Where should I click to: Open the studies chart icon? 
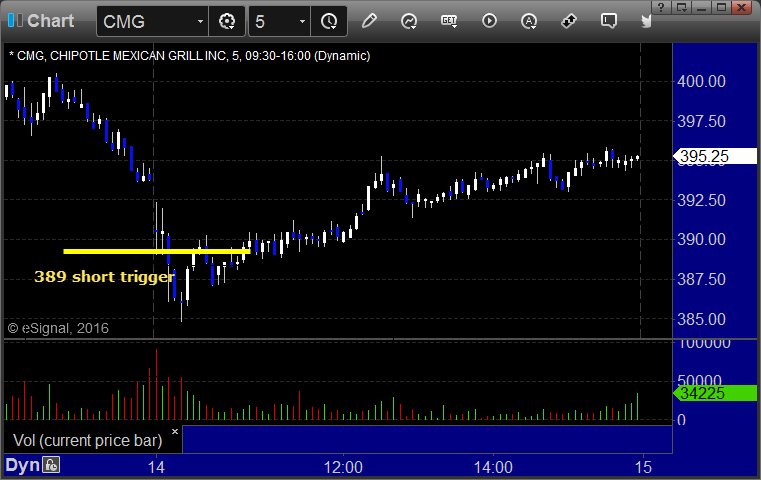point(409,21)
